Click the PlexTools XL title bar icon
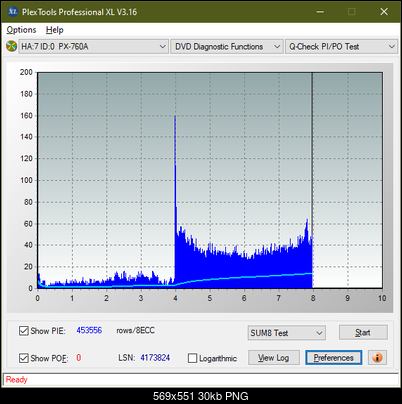The width and height of the screenshot is (402, 404). coord(12,12)
